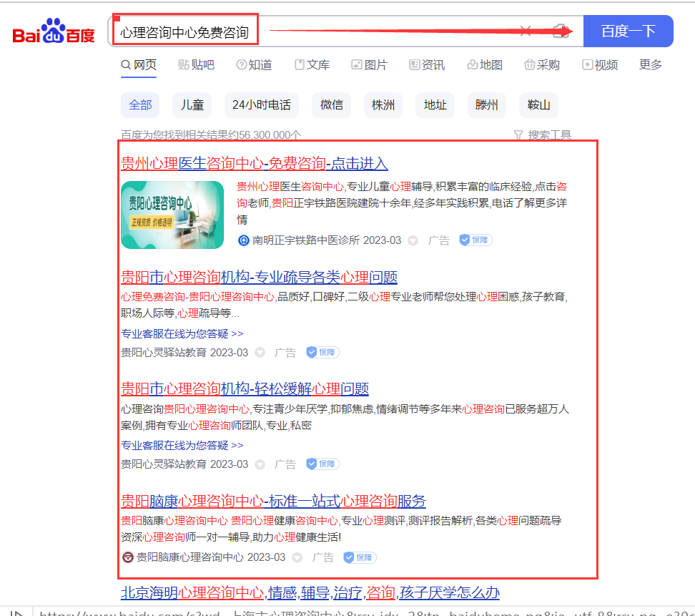Image resolution: width=695 pixels, height=616 pixels.
Task: Select the 微信 filter chip
Action: [331, 105]
